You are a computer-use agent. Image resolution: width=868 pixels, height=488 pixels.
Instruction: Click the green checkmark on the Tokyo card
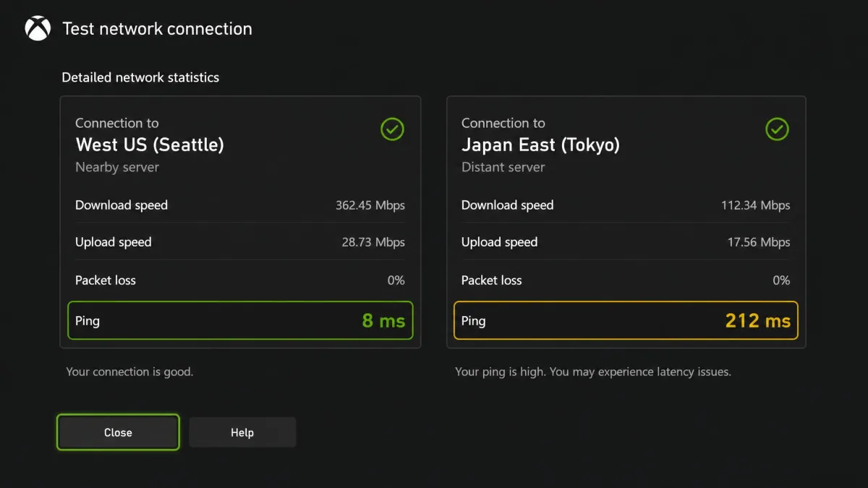tap(777, 129)
